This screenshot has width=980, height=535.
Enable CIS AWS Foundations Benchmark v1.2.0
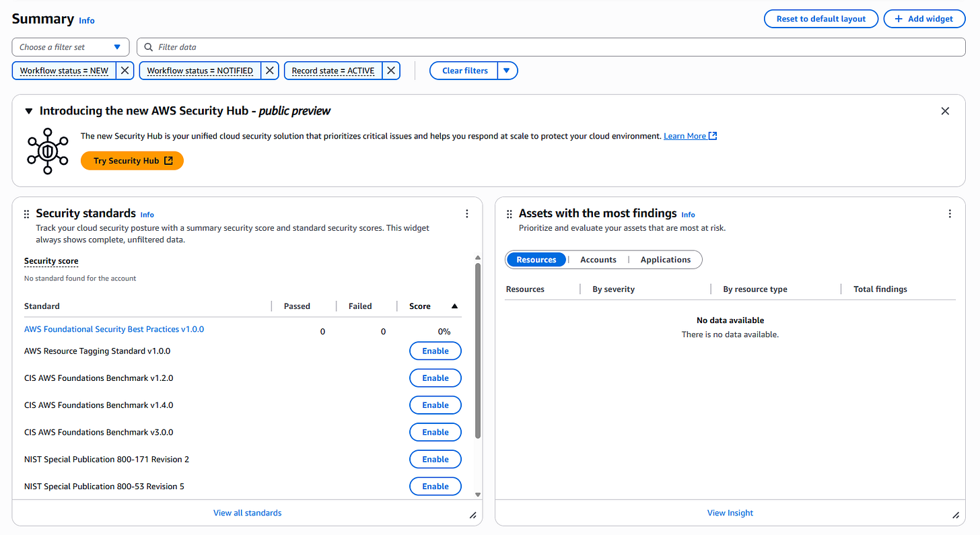tap(435, 378)
